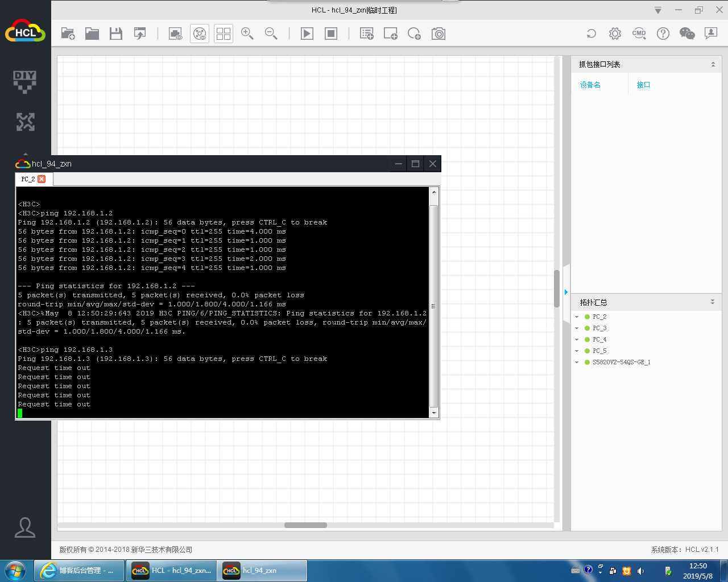This screenshot has width=728, height=582.
Task: Select PC_3 in topology summary
Action: pyautogui.click(x=599, y=328)
